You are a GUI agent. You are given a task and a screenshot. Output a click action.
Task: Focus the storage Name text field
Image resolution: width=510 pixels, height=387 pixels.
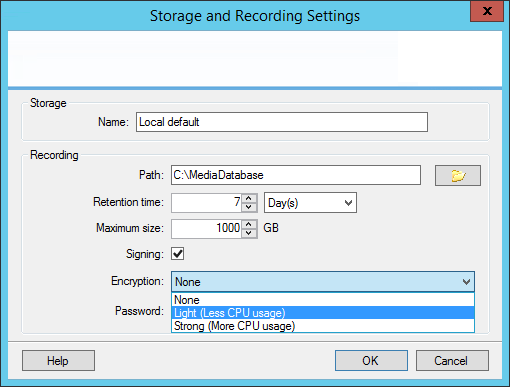pos(282,122)
